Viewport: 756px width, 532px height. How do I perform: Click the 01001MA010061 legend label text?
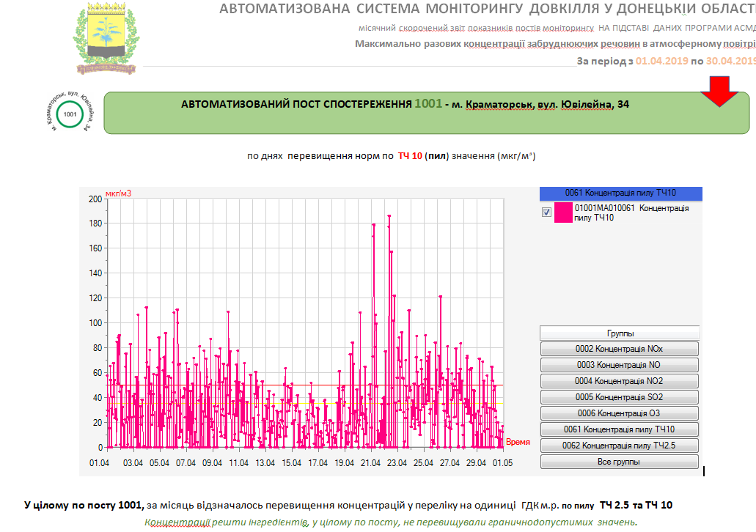click(x=631, y=213)
